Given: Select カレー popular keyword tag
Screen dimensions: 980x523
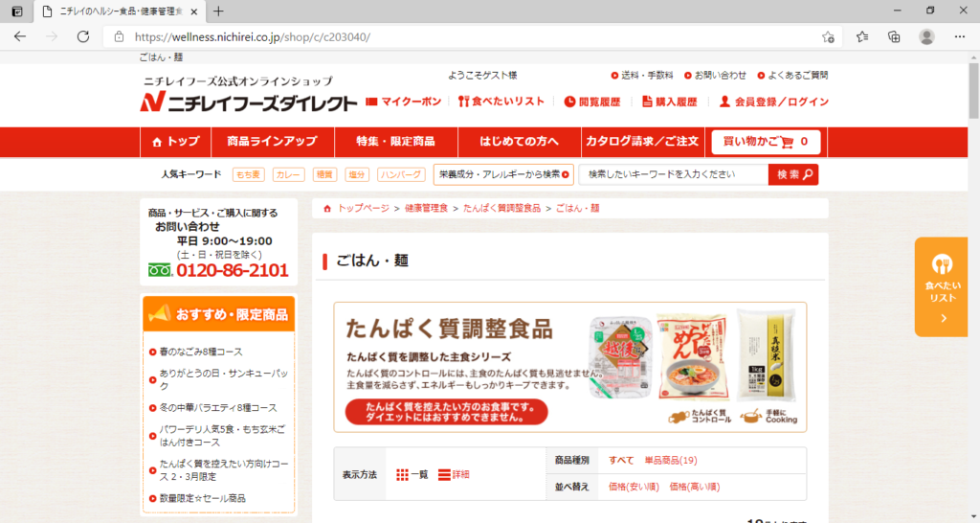Looking at the screenshot, I should 288,174.
